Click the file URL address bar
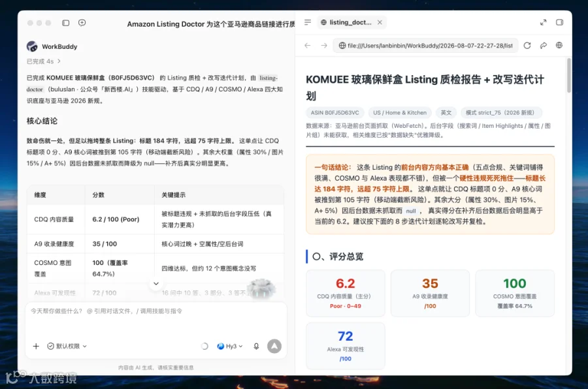 pos(425,46)
